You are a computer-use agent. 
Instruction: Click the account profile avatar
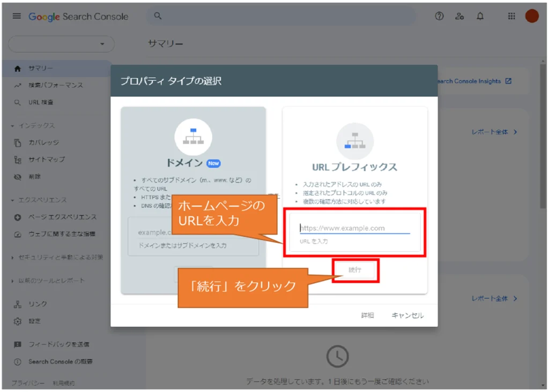(531, 16)
